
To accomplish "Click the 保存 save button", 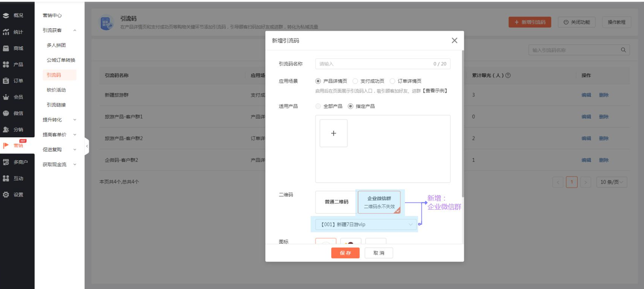I will pos(345,253).
